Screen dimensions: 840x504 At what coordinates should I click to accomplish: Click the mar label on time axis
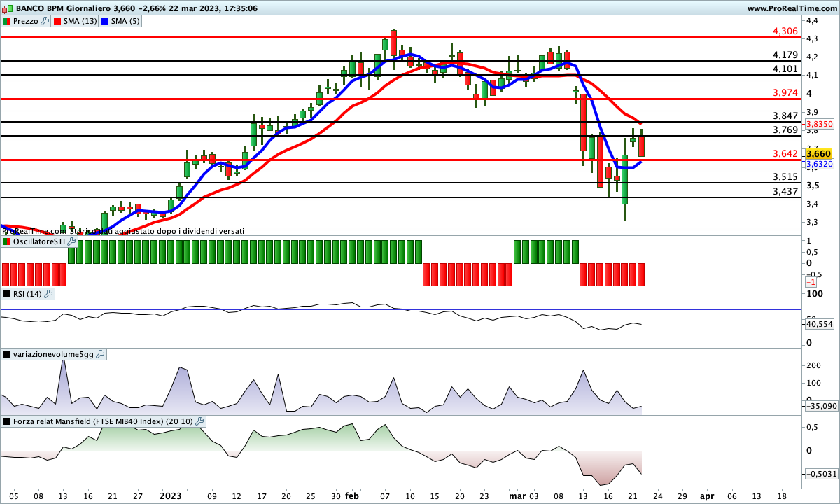(517, 496)
